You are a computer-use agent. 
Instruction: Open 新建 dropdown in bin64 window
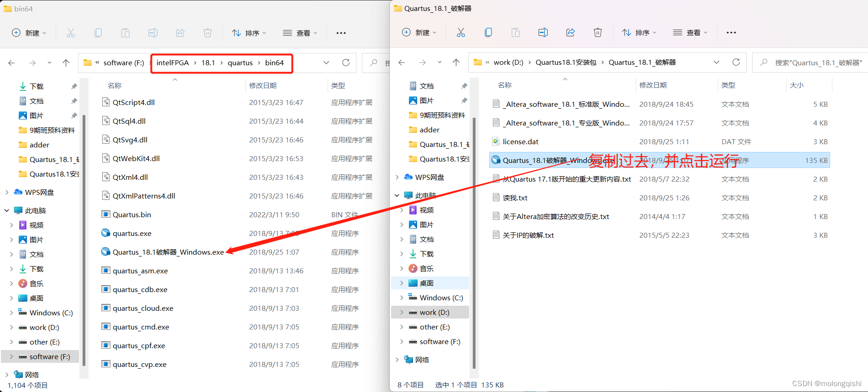point(29,33)
